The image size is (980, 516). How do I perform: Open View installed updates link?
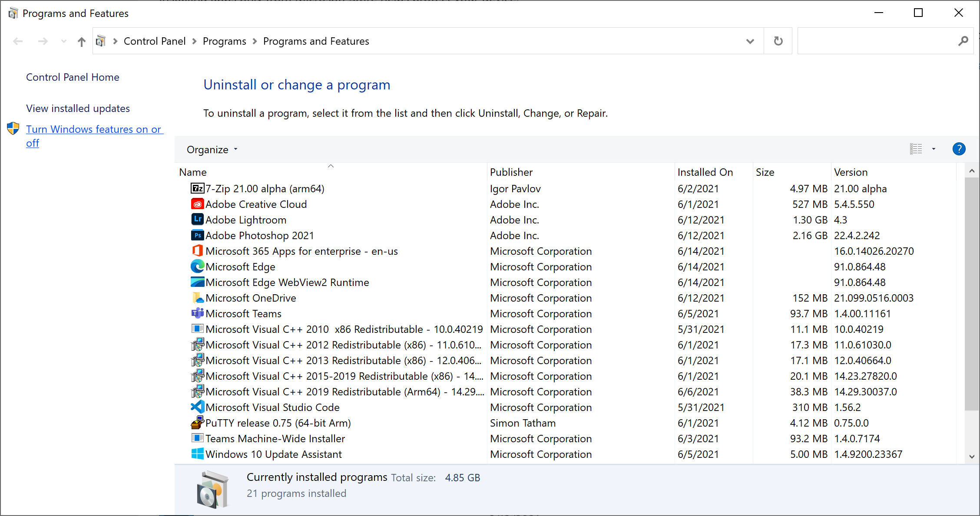(x=78, y=108)
